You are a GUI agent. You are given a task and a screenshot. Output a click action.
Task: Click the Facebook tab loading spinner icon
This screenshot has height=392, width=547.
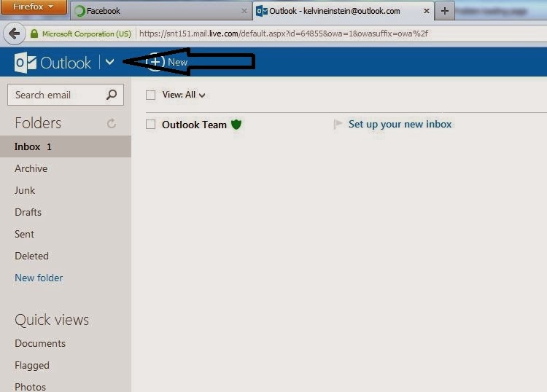coord(80,11)
